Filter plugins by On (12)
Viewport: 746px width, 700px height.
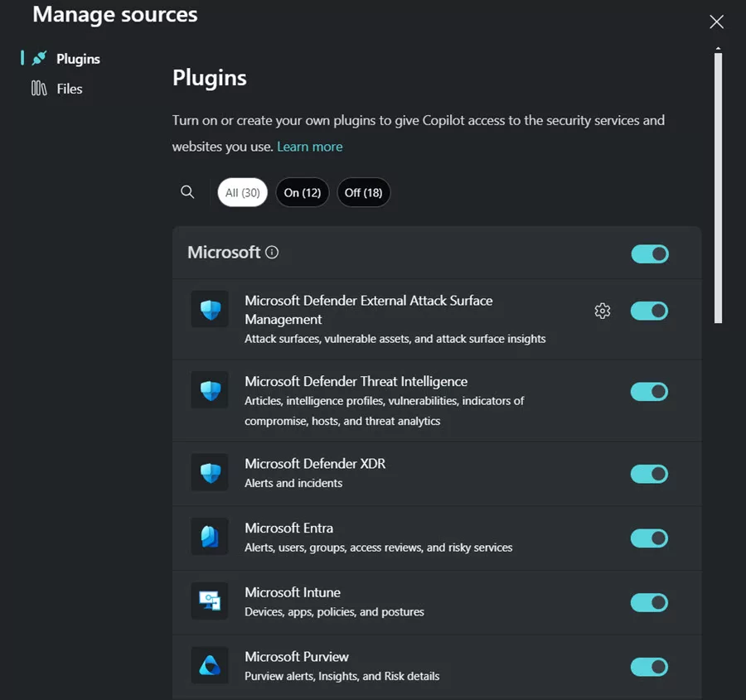(x=302, y=192)
